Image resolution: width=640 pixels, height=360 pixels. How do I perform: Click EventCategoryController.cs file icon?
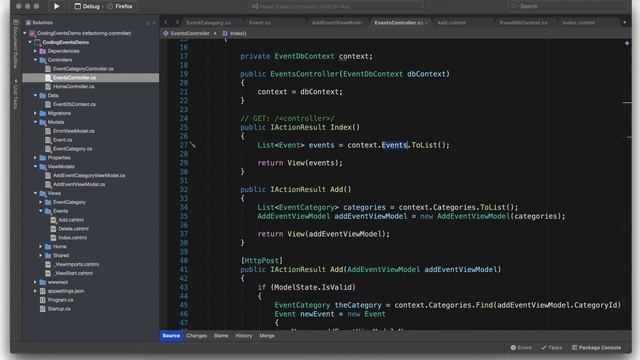[48, 69]
